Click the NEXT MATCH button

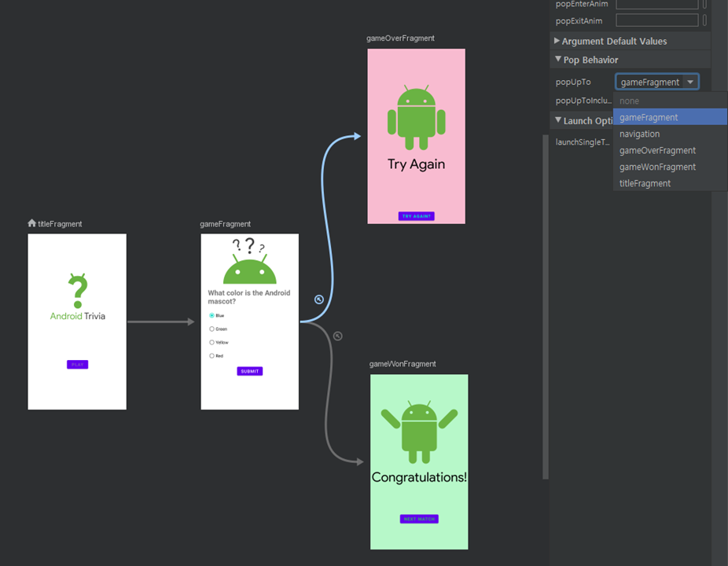point(419,519)
